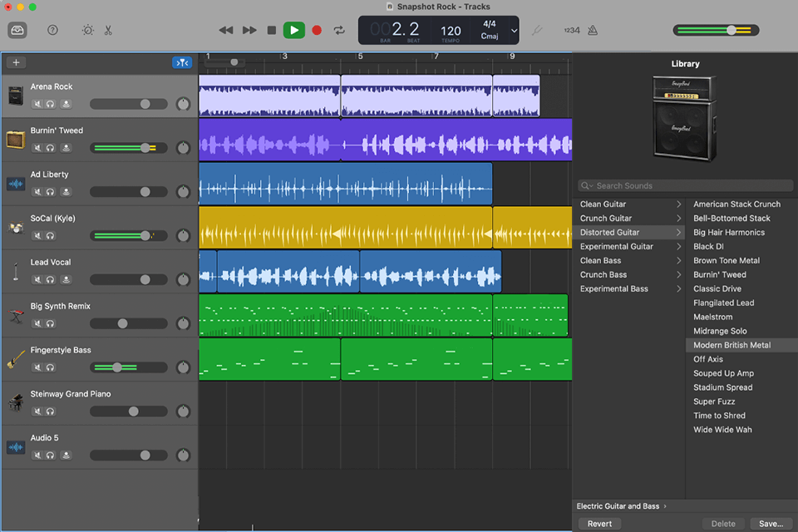Select Modern British Metal preset
Viewport: 798px width, 532px height.
(731, 345)
